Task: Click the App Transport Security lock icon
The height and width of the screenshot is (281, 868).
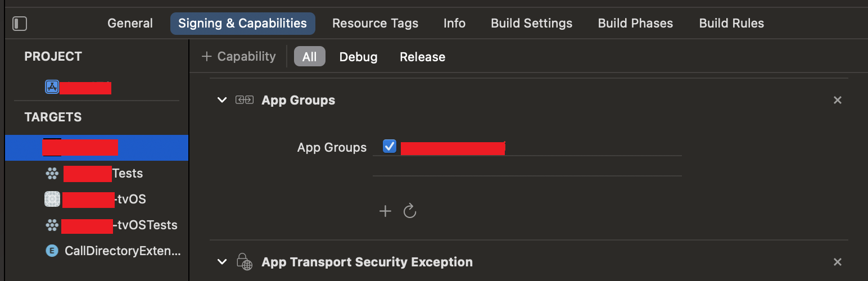Action: (x=244, y=262)
